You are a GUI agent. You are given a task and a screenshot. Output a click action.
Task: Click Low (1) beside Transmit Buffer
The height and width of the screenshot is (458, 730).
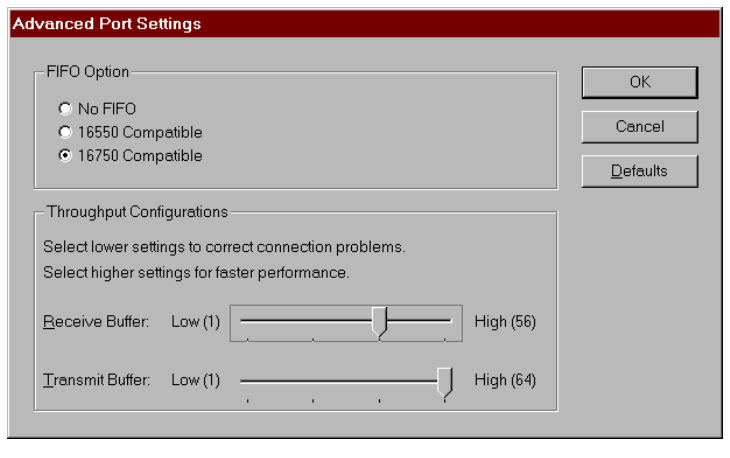195,380
